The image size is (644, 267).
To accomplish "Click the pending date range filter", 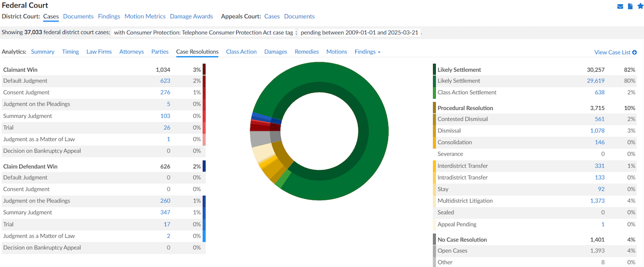I will coord(360,33).
